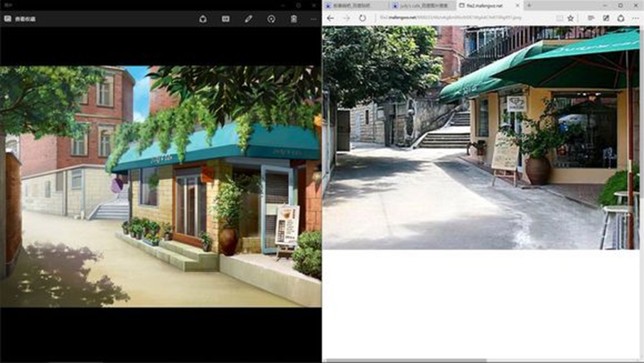
Task: Click the Edge address bar URL
Action: [x=451, y=18]
